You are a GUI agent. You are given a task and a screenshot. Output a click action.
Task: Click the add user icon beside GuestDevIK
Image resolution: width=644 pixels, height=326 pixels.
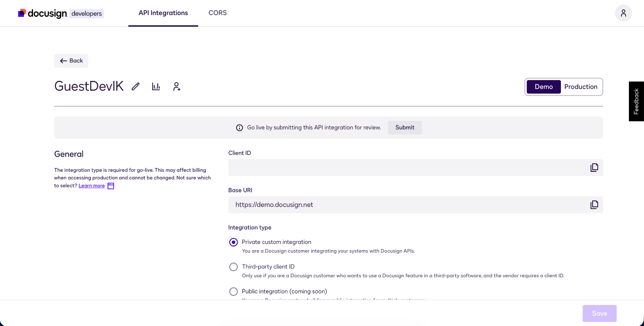(x=177, y=86)
